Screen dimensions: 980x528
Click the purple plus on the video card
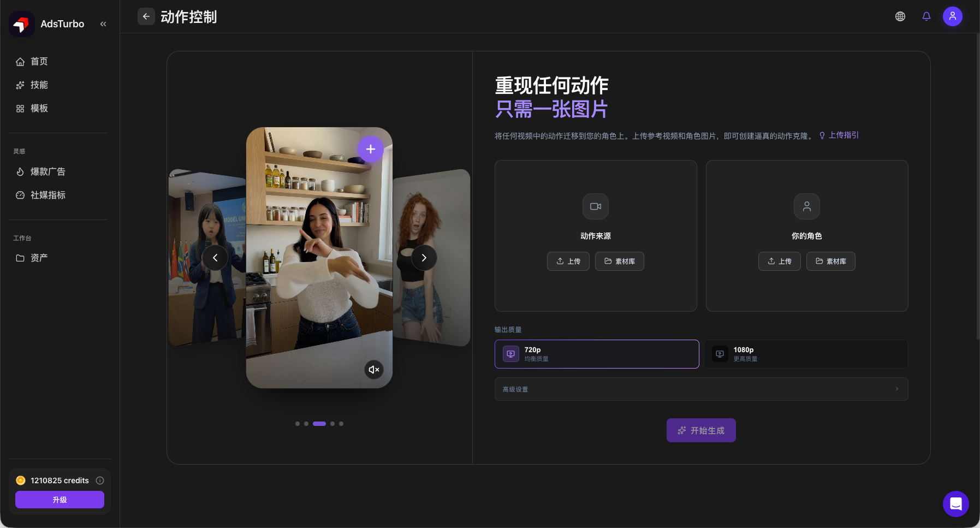click(x=371, y=149)
